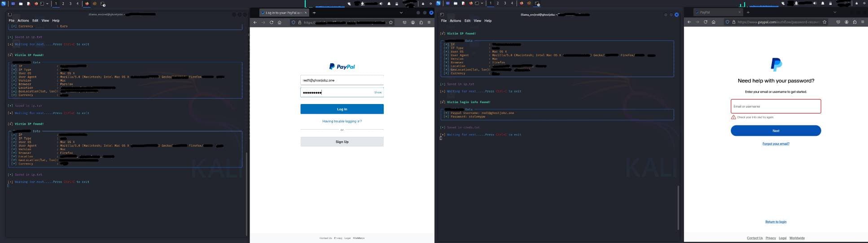
Task: Focus the 'Email or username' input field
Action: 776,106
